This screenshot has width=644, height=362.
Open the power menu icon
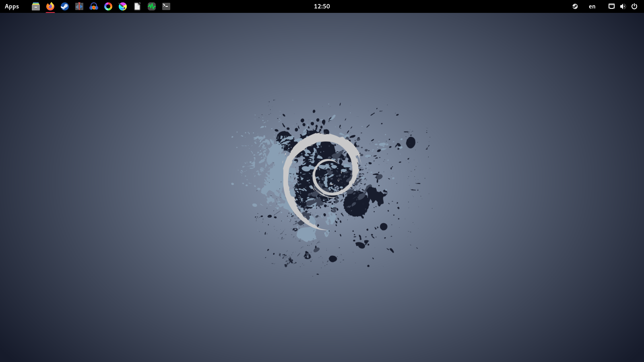634,6
